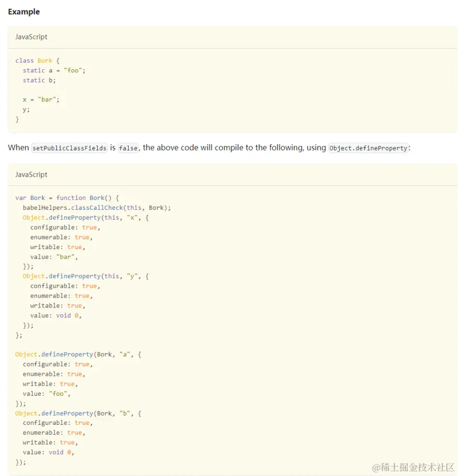Click the 'x = "bar";' code line
458x476 pixels.
(41, 99)
